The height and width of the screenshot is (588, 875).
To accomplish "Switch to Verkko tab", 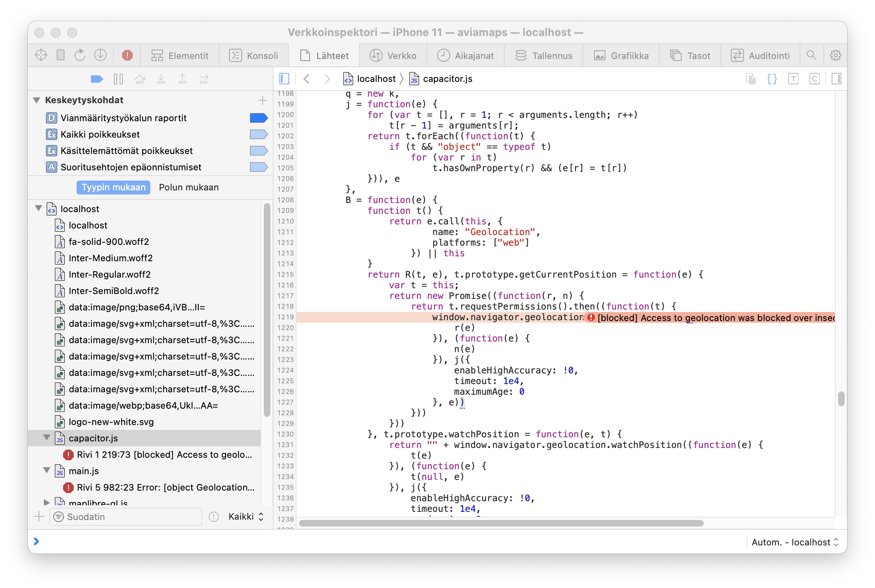I will tap(393, 56).
